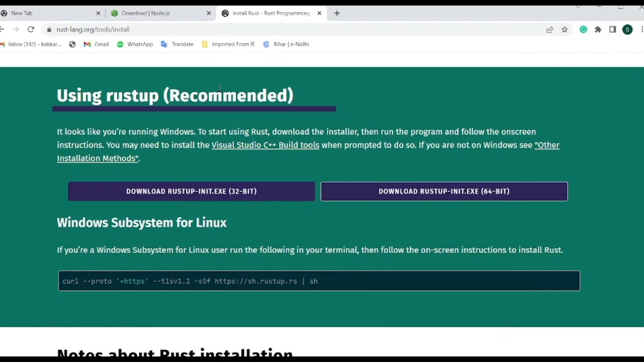This screenshot has width=644, height=362.
Task: Open the Bihar | e-Nidhi bookmark
Action: [286, 44]
